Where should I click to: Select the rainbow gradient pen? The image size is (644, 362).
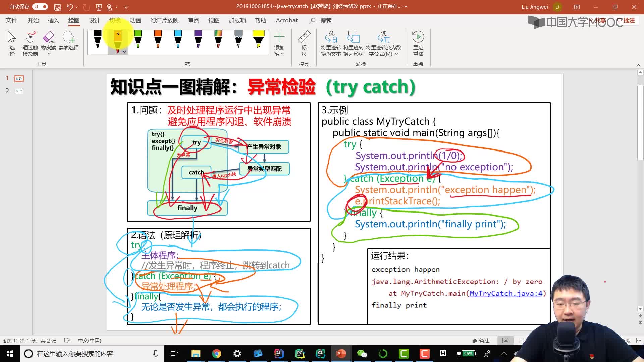point(218,39)
